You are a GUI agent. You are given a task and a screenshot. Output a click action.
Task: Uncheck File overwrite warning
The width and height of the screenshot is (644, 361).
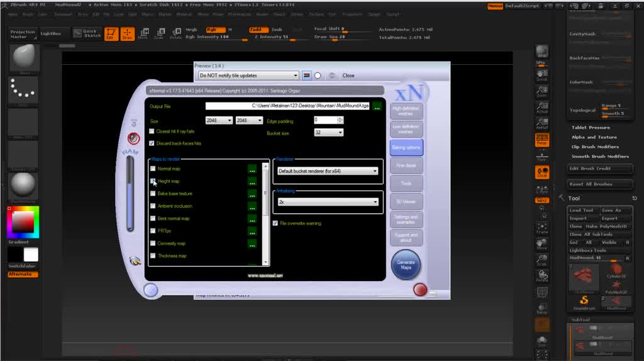[275, 223]
